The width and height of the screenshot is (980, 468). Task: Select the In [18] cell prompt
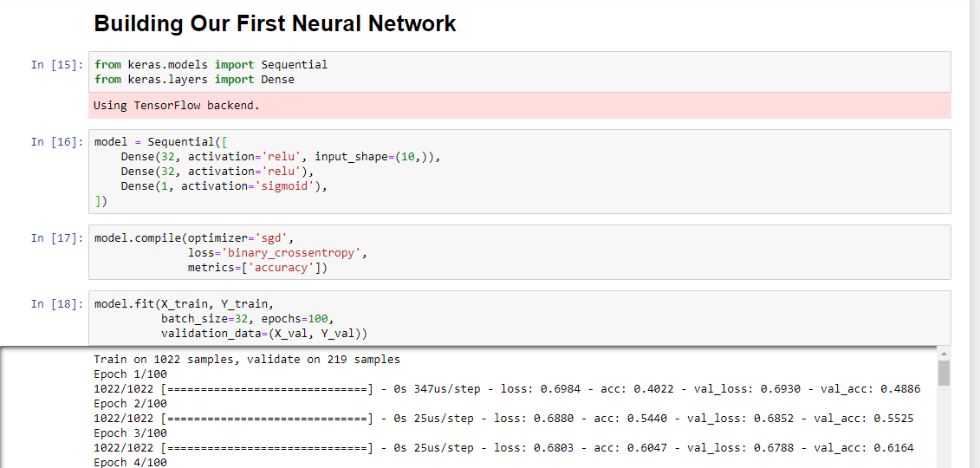(x=57, y=303)
